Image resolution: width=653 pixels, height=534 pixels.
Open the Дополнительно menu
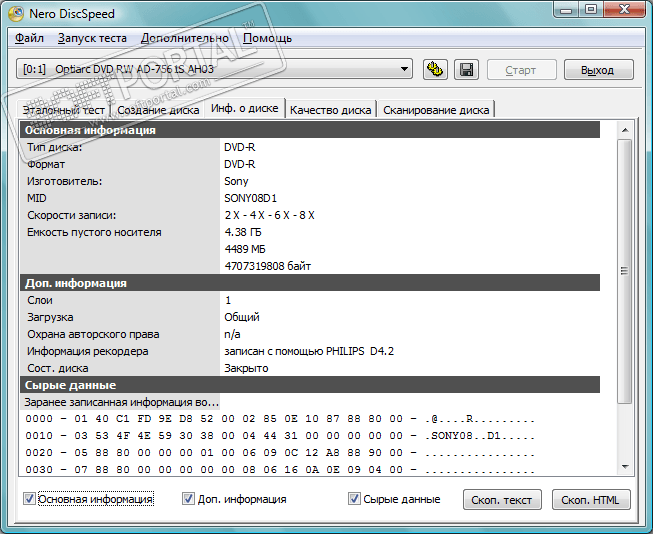tap(184, 38)
